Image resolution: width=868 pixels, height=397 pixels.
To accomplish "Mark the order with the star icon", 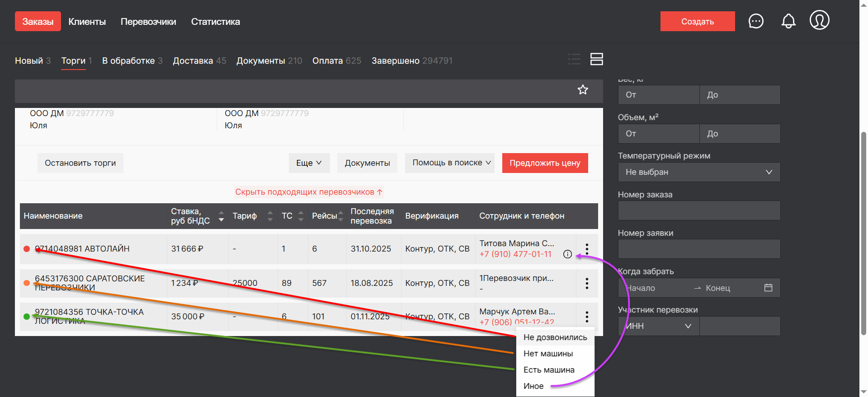I will [x=583, y=90].
